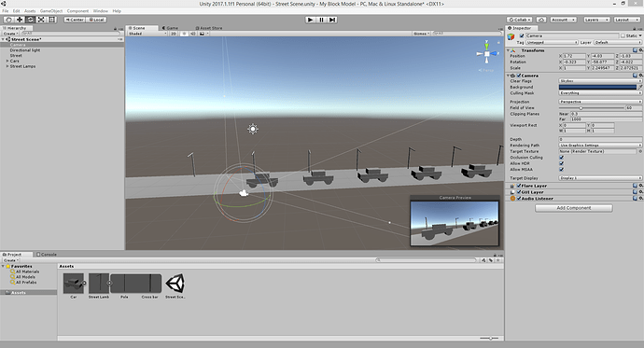This screenshot has height=348, width=644.
Task: Open the cloud services icon
Action: tap(541, 20)
